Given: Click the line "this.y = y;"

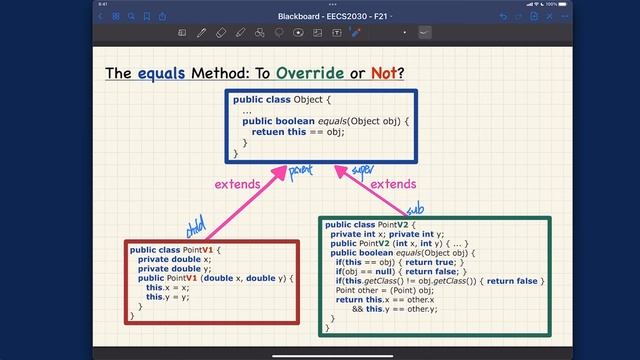Looking at the screenshot, I should (x=168, y=297).
